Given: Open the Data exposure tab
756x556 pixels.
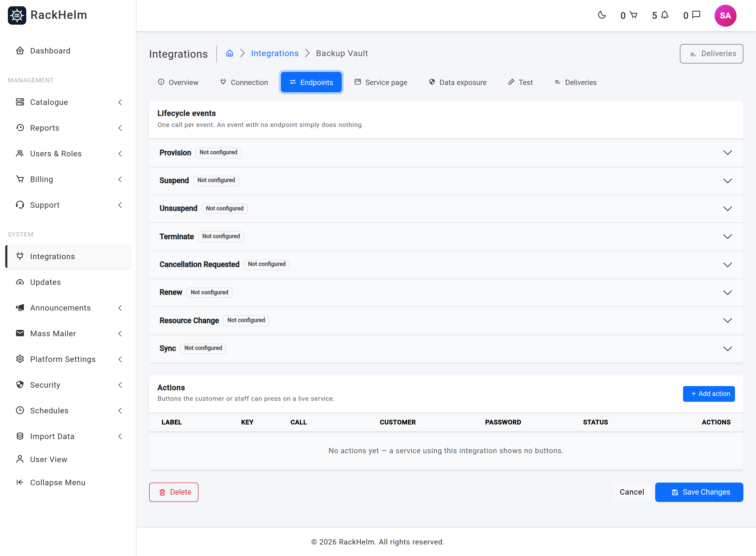Looking at the screenshot, I should [458, 82].
